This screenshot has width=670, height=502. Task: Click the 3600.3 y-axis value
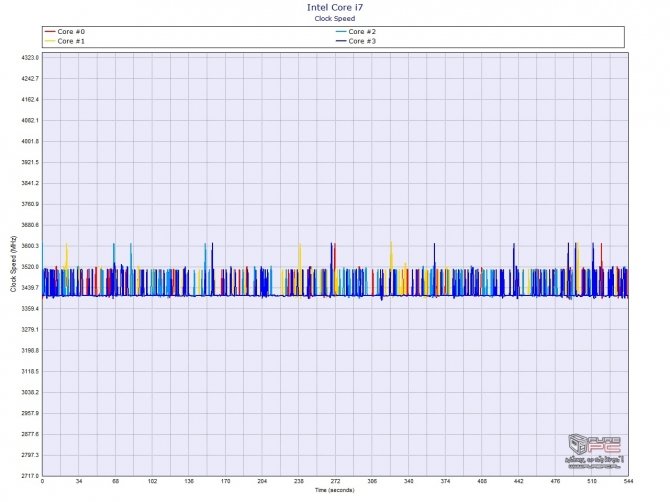pos(30,246)
